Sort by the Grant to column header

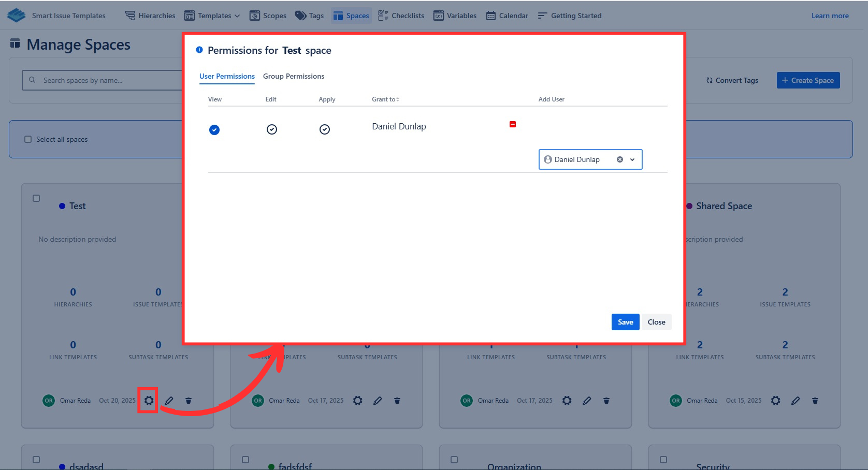click(385, 99)
